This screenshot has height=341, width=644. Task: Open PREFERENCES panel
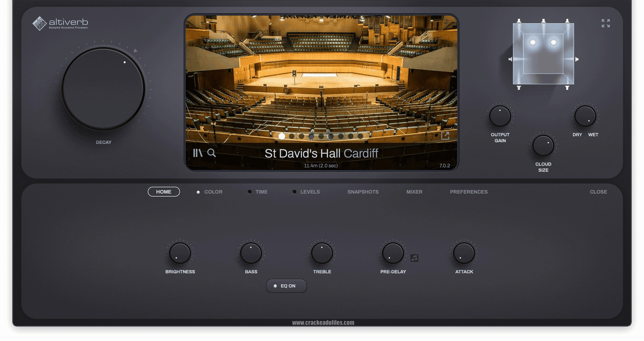[x=469, y=192]
